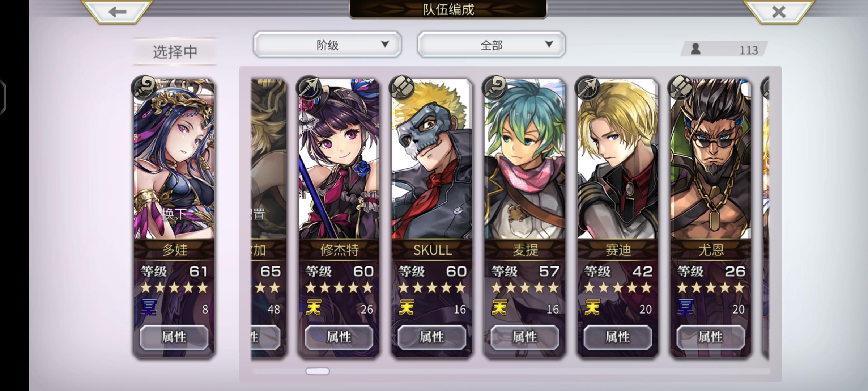Click the hammer icon on SKULL's card
The width and height of the screenshot is (868, 391).
[401, 88]
